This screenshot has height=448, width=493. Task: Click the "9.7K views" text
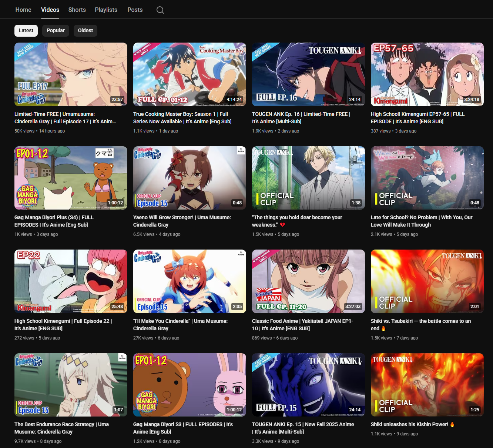(x=25, y=441)
